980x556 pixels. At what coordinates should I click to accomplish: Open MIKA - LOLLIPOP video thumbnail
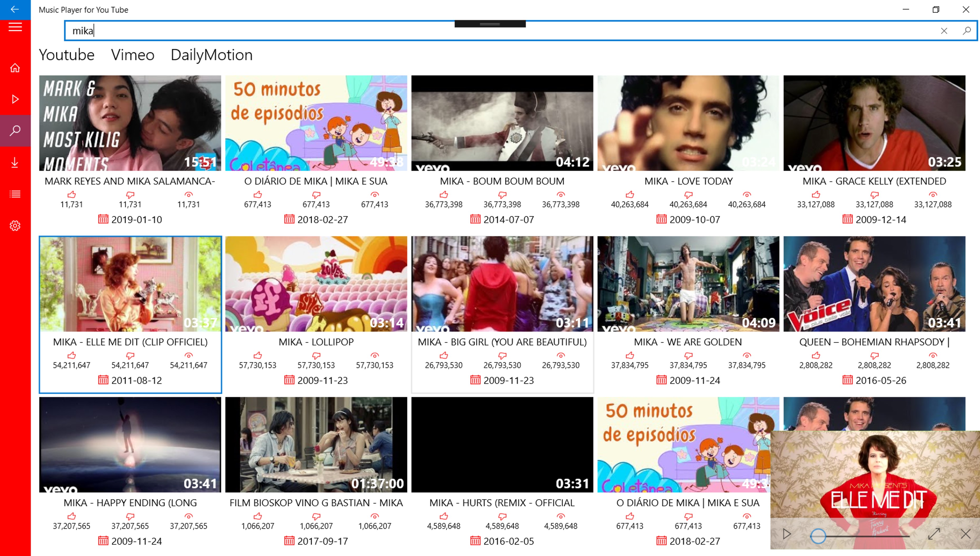[x=316, y=284]
